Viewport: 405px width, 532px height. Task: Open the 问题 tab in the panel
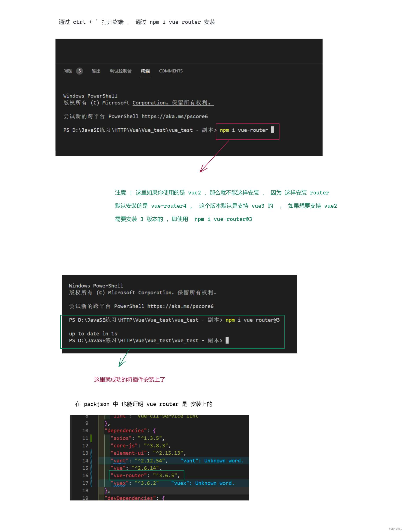point(68,71)
